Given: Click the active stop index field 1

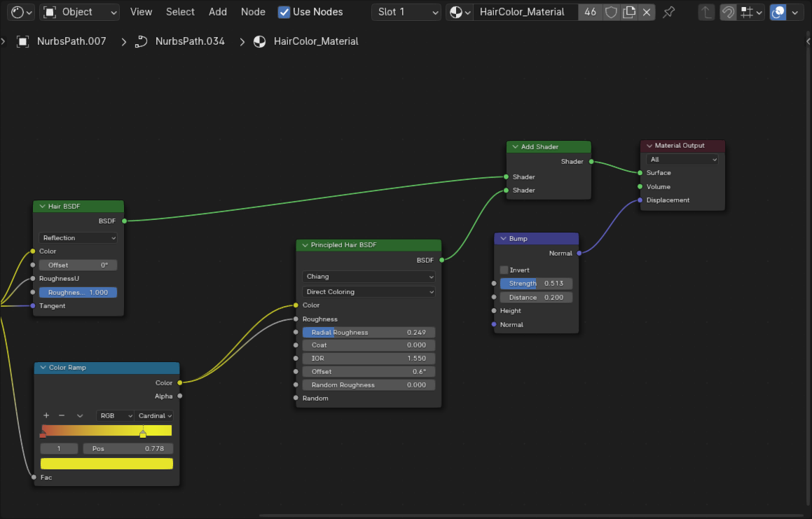Looking at the screenshot, I should point(59,448).
